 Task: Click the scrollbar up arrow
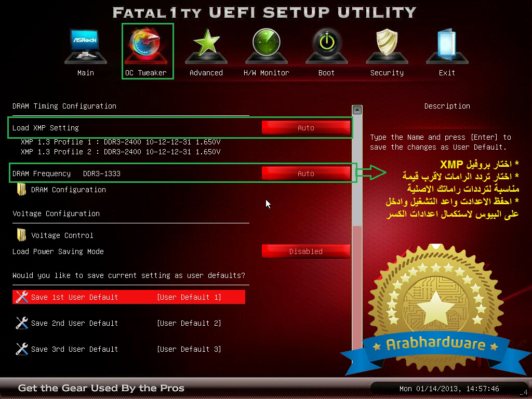coord(357,110)
